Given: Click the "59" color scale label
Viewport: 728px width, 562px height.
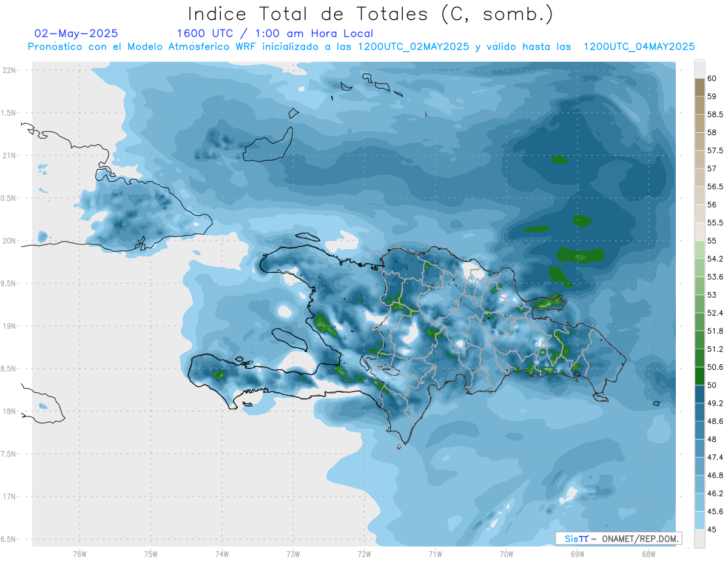Looking at the screenshot, I should point(712,96).
